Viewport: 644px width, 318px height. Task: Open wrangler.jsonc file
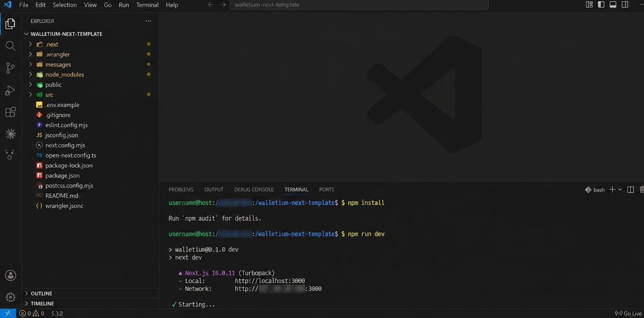(90, 206)
